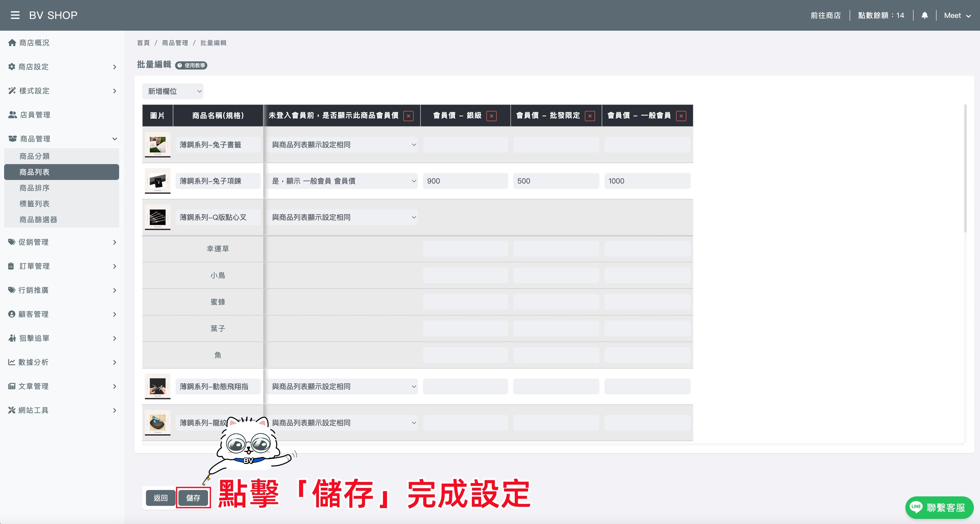Click the 促銷管理 tag icon
The width and height of the screenshot is (980, 524).
pyautogui.click(x=12, y=242)
